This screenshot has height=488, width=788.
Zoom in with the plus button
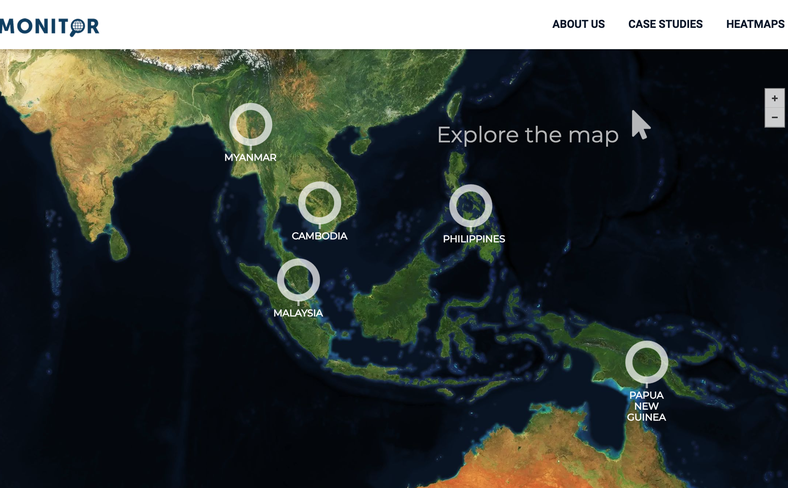coord(774,99)
